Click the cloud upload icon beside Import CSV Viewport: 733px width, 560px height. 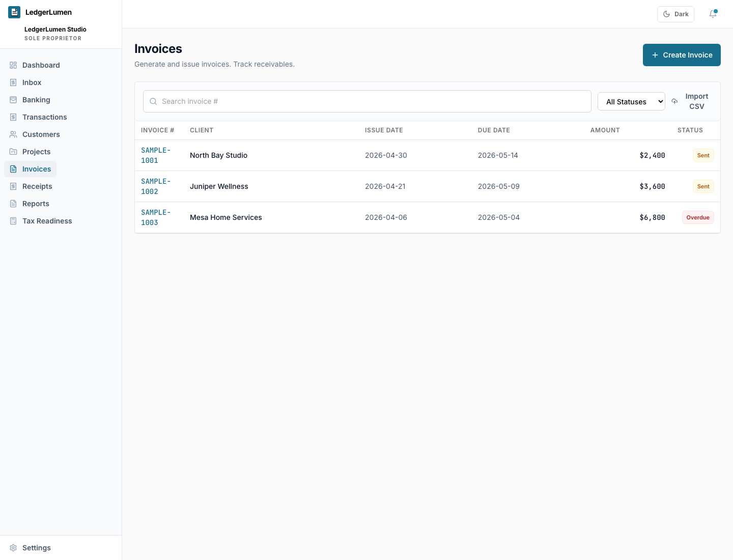[x=674, y=101]
